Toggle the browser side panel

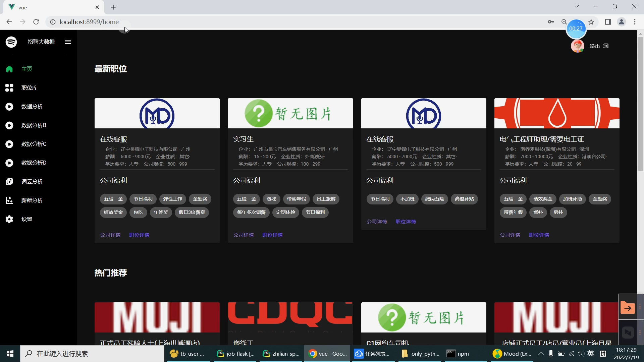(x=608, y=22)
